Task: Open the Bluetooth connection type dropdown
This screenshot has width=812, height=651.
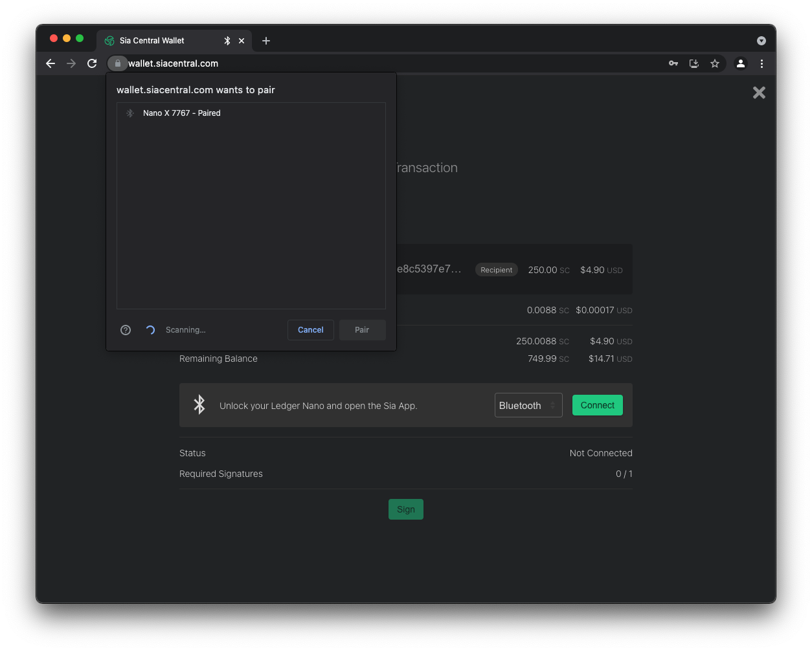Action: [x=528, y=405]
